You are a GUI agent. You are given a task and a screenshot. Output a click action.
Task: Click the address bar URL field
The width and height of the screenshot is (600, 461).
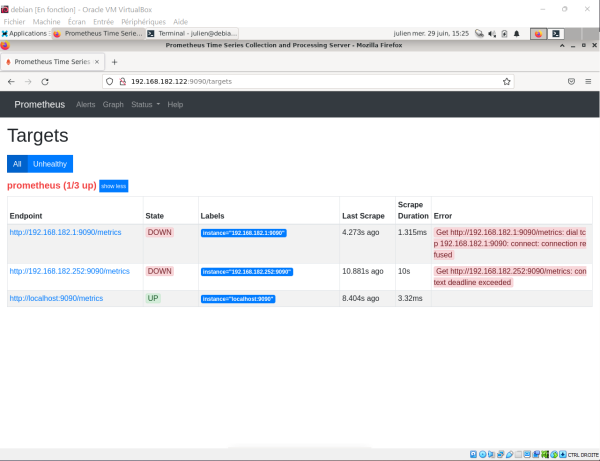(x=308, y=81)
